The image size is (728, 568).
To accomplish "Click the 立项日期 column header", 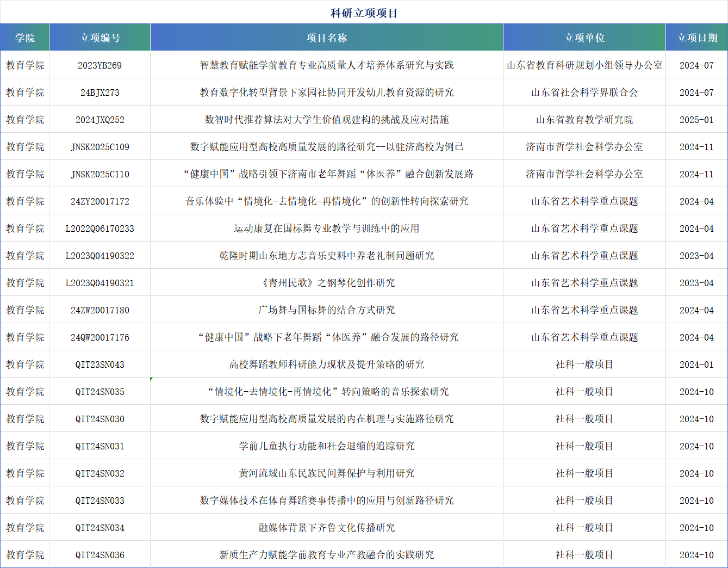I will click(697, 38).
